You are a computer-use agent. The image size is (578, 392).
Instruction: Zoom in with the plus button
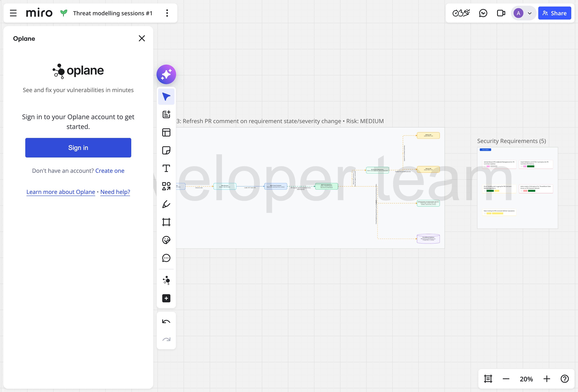point(547,379)
